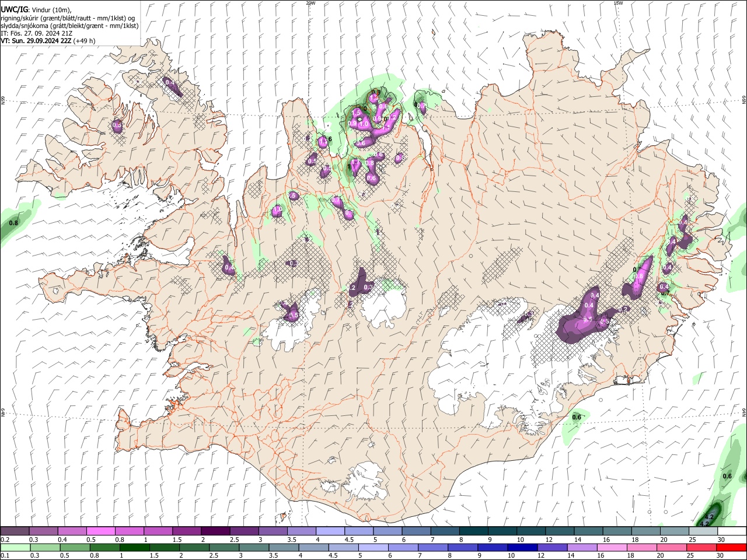Screen dimensions: 747x560
Task: Pick the pale green 0.1–0.3 swatch in lower legend
Action: [15, 547]
